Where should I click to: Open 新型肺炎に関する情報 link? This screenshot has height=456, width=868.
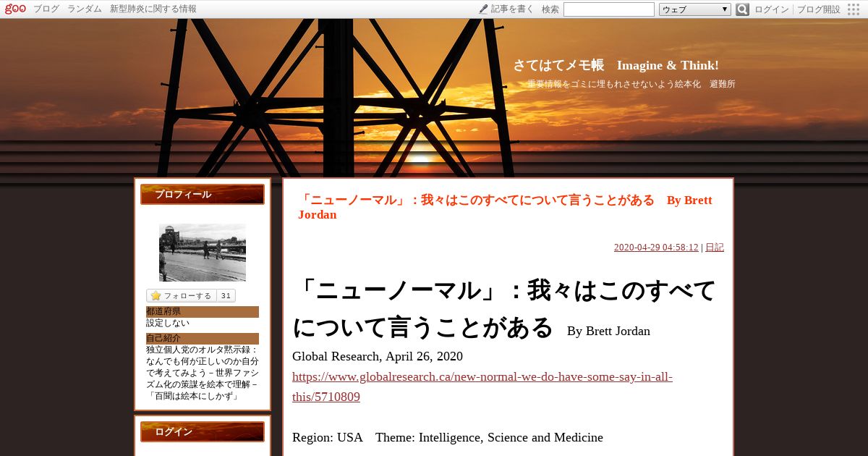(x=153, y=9)
